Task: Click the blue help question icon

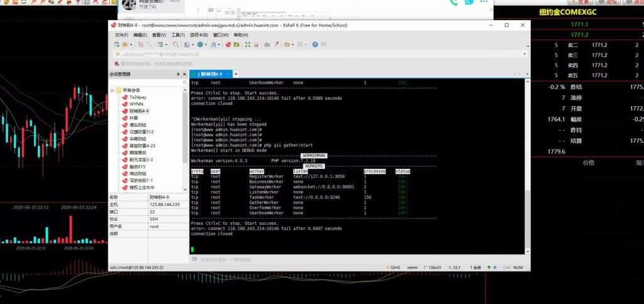Action: [315, 45]
